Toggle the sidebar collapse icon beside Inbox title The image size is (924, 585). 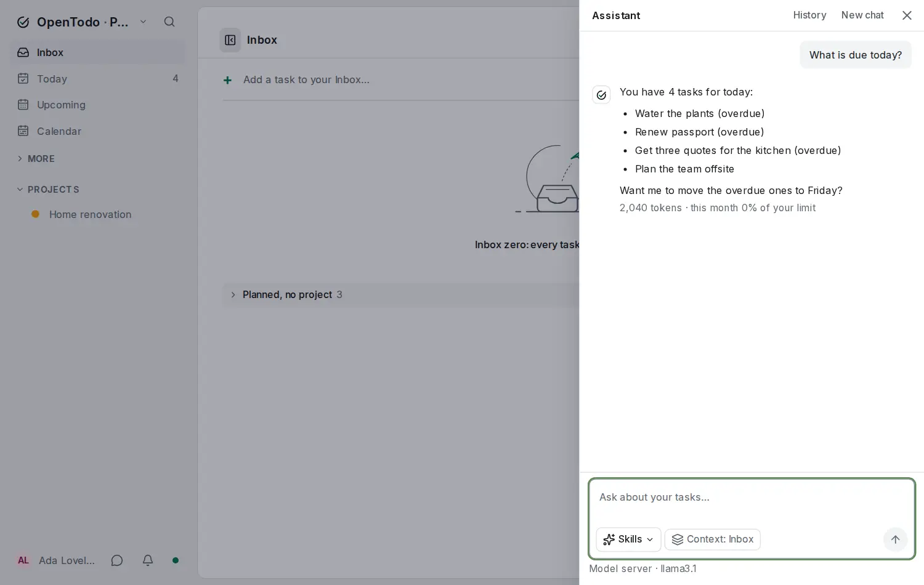pos(230,40)
